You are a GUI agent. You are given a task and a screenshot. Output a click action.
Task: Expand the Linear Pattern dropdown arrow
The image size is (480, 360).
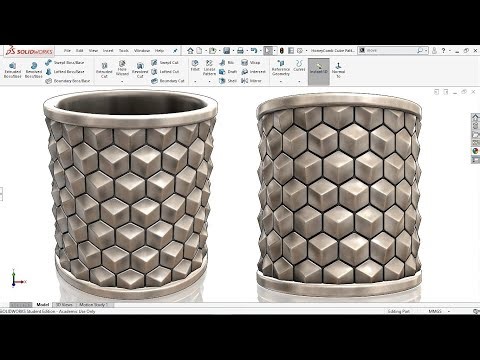click(x=209, y=81)
